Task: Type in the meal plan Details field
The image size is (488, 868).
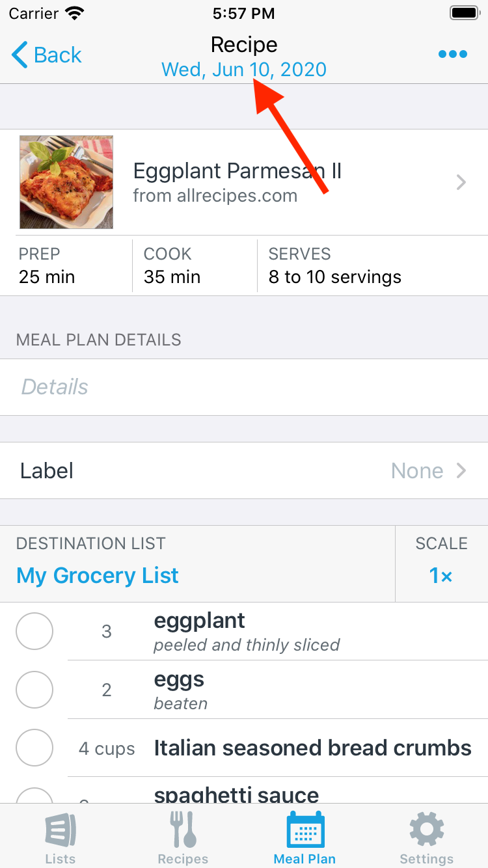Action: (x=244, y=387)
